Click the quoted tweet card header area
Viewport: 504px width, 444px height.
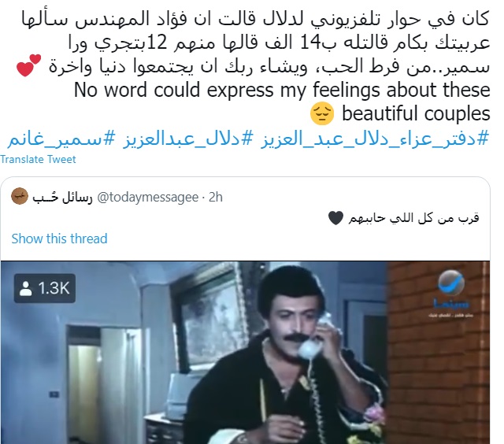click(245, 197)
